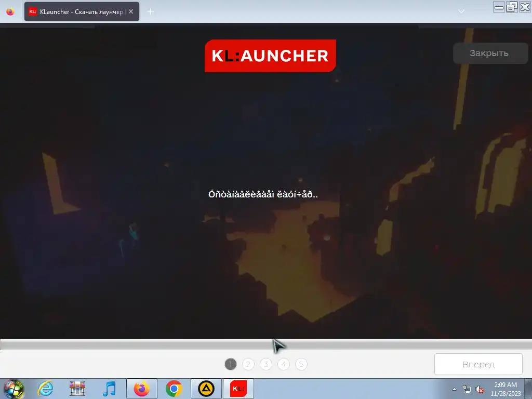
Task: Click the muted volume tray icon
Action: tap(480, 390)
